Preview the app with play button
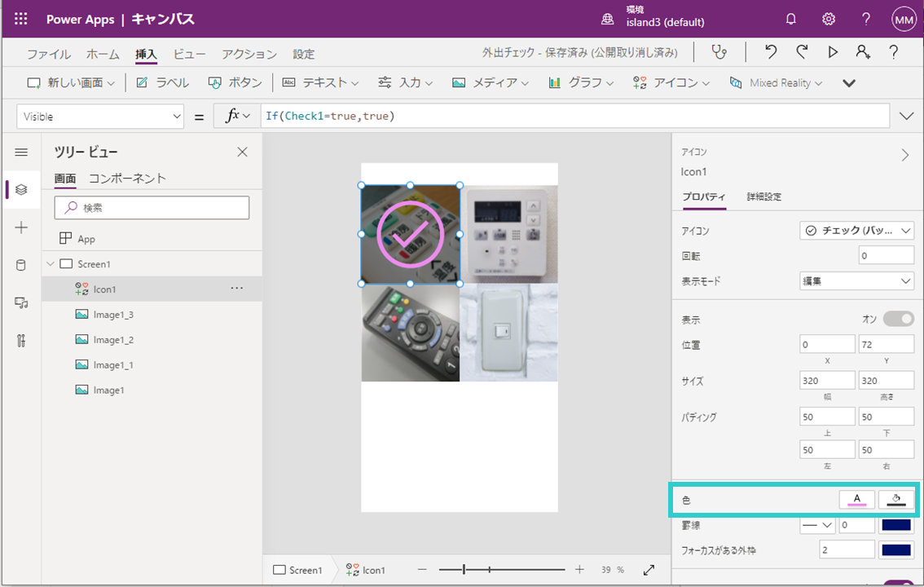Viewport: 924px width, 587px height. (833, 52)
